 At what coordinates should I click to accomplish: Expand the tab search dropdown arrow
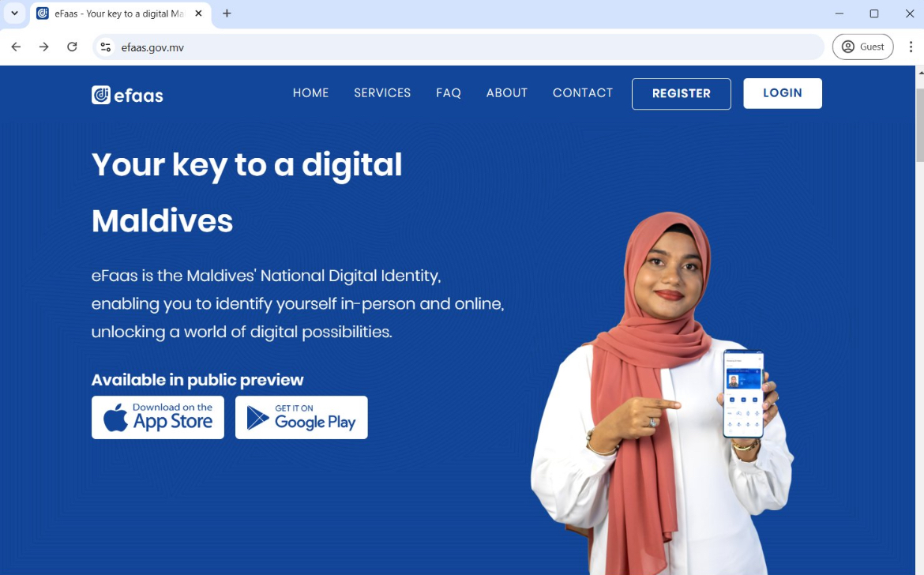15,13
